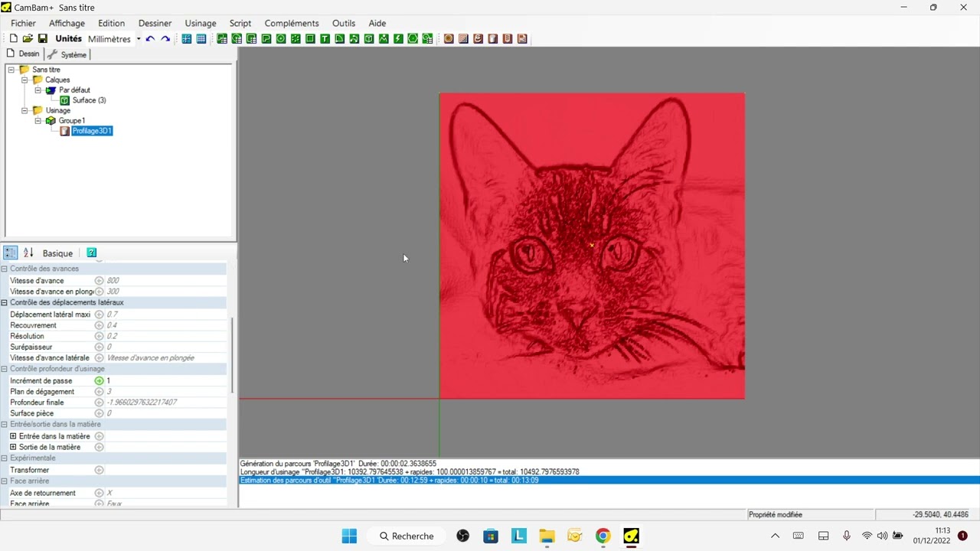Open the Usinage menu in the menu bar
980x551 pixels.
201,23
